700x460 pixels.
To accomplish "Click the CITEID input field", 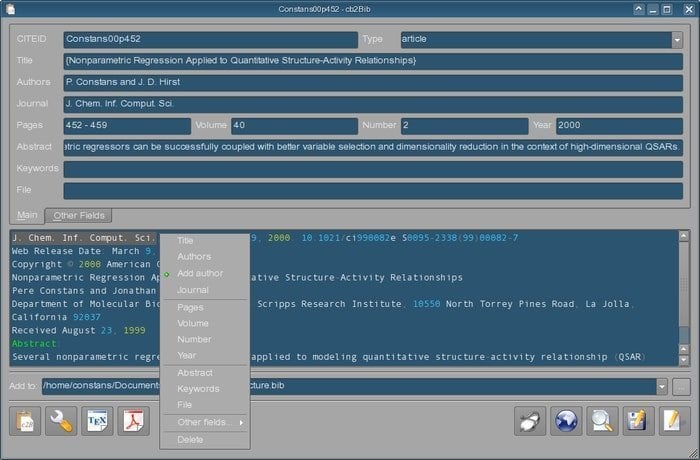I will [x=211, y=40].
